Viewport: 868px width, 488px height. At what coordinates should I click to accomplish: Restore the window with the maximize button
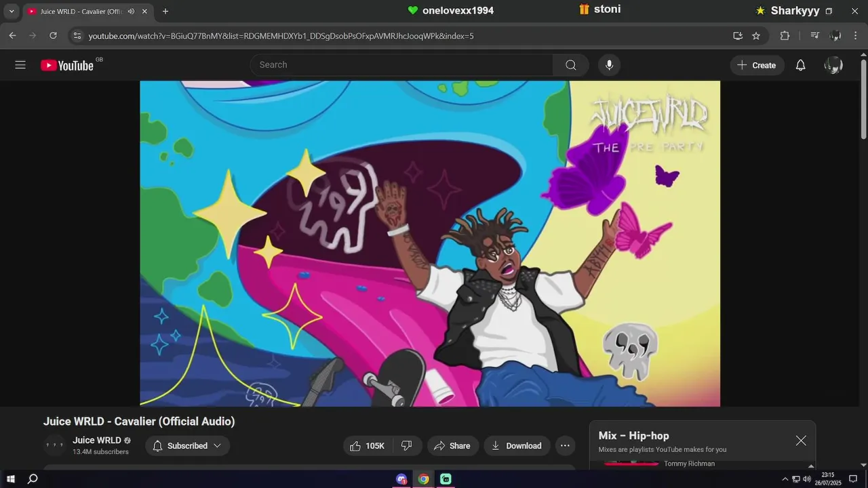(829, 12)
